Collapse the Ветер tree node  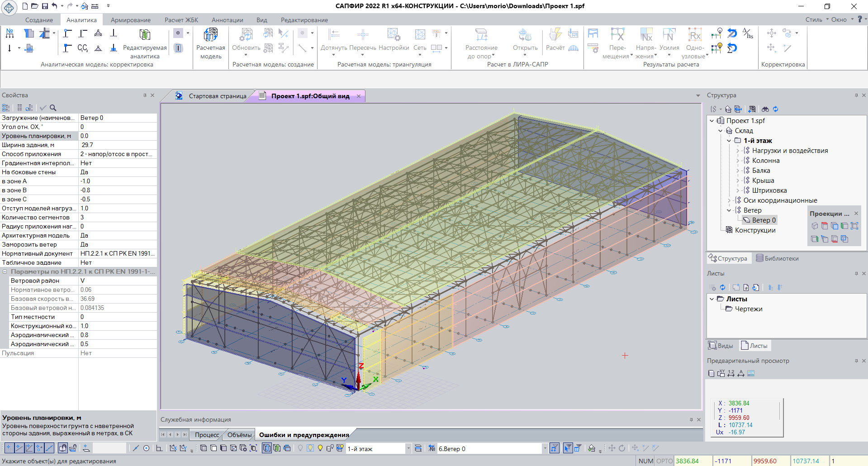[x=729, y=210]
